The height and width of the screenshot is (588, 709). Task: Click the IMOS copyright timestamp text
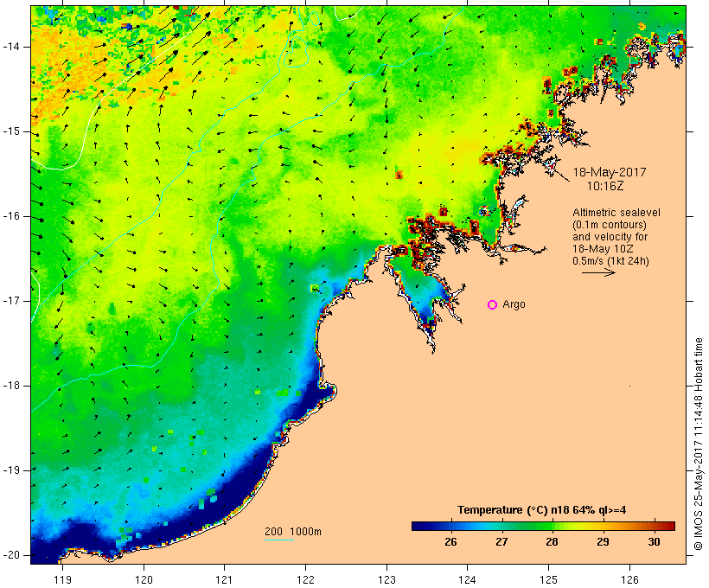(699, 444)
